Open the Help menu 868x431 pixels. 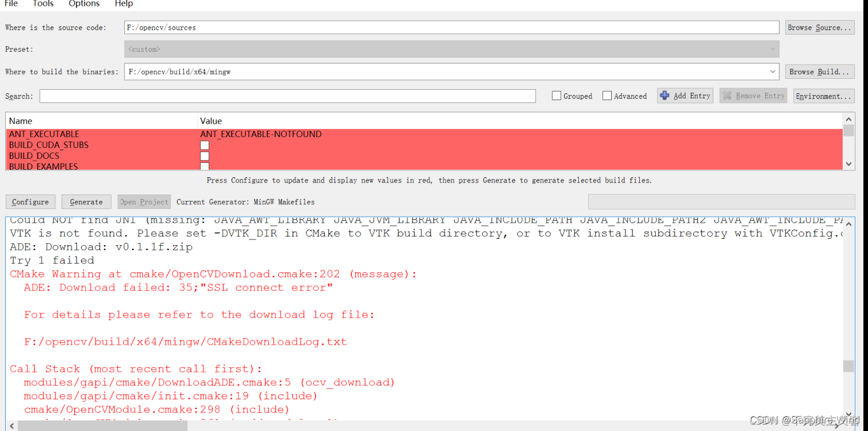click(124, 4)
